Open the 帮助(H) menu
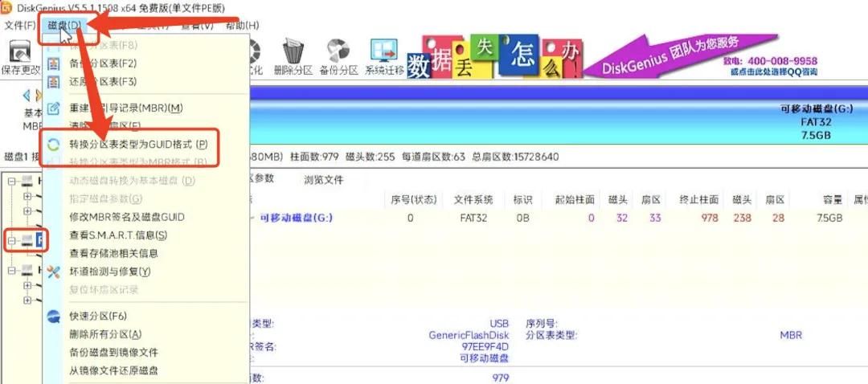This screenshot has height=384, width=868. 242,26
